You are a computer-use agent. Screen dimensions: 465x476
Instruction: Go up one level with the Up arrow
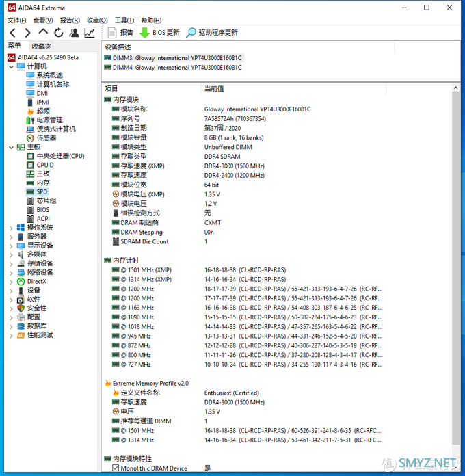[43, 33]
